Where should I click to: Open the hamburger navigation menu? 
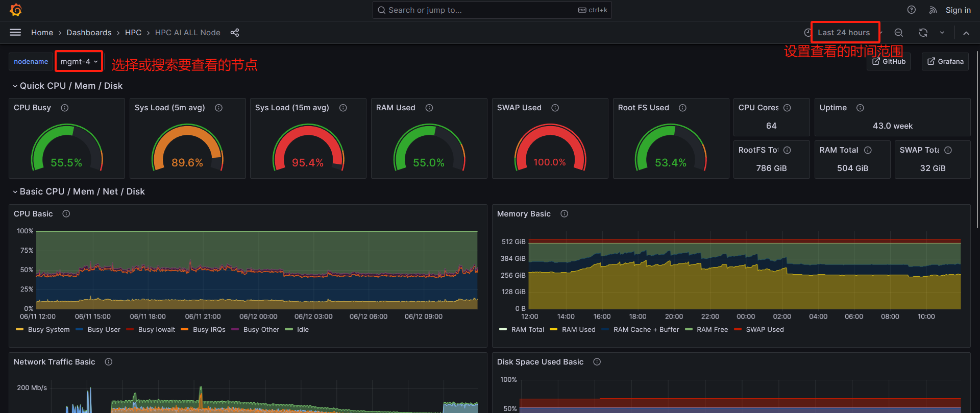pos(15,32)
